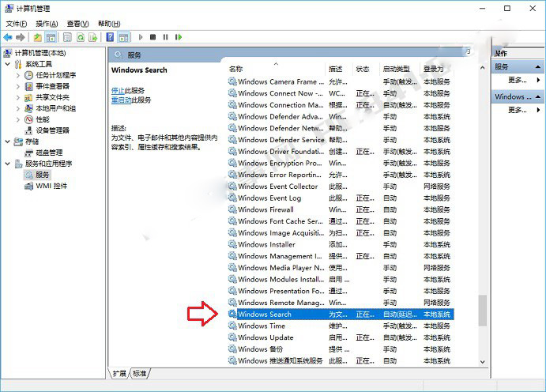Viewport: 546px width, 392px height.
Task: Click the Restart service toolbar icon
Action: [179, 37]
